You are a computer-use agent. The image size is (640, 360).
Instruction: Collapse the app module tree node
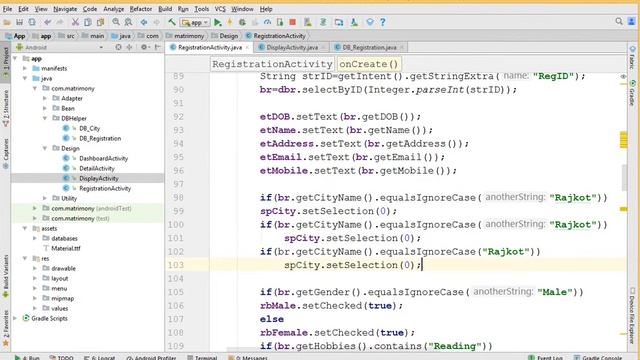(16, 58)
